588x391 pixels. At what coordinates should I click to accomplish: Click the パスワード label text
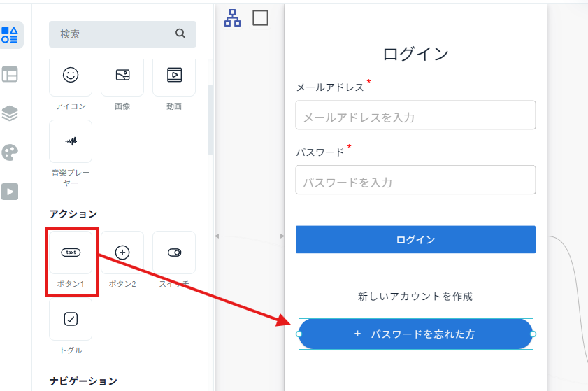pyautogui.click(x=320, y=152)
